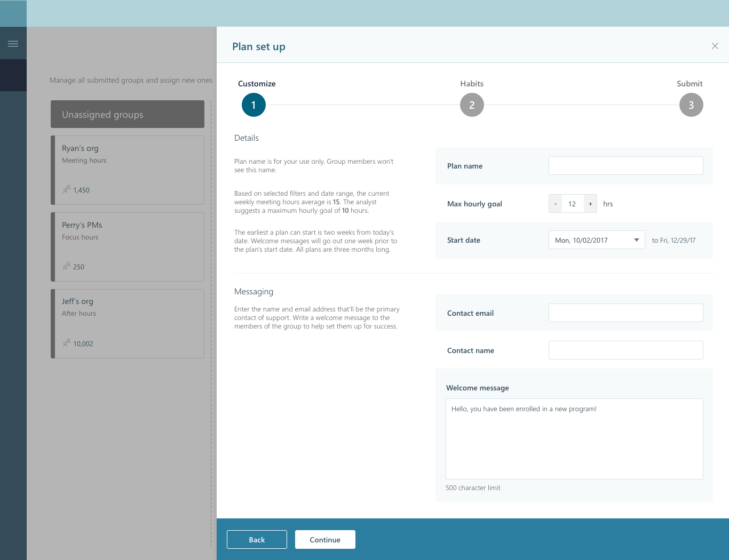Image resolution: width=729 pixels, height=560 pixels.
Task: Decrease max hourly goal with minus control
Action: pos(555,203)
